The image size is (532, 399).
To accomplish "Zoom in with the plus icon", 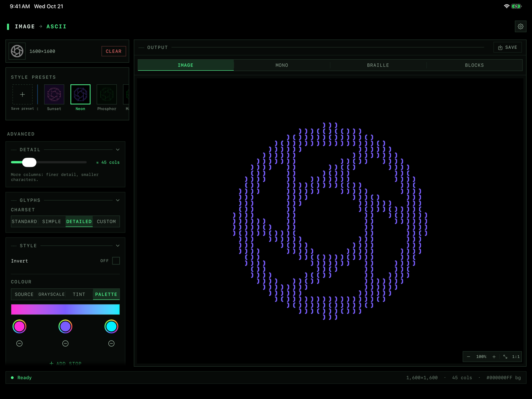I will coord(494,357).
